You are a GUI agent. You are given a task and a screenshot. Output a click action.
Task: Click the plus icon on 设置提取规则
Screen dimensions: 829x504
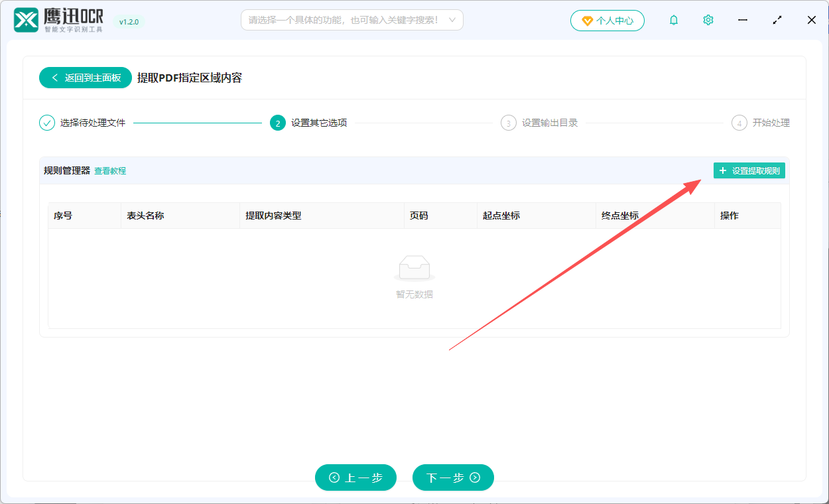click(723, 170)
